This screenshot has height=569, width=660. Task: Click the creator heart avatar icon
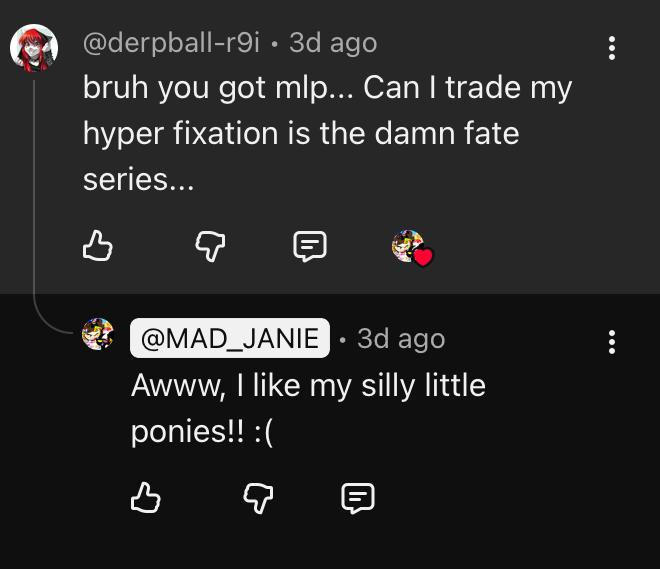406,244
